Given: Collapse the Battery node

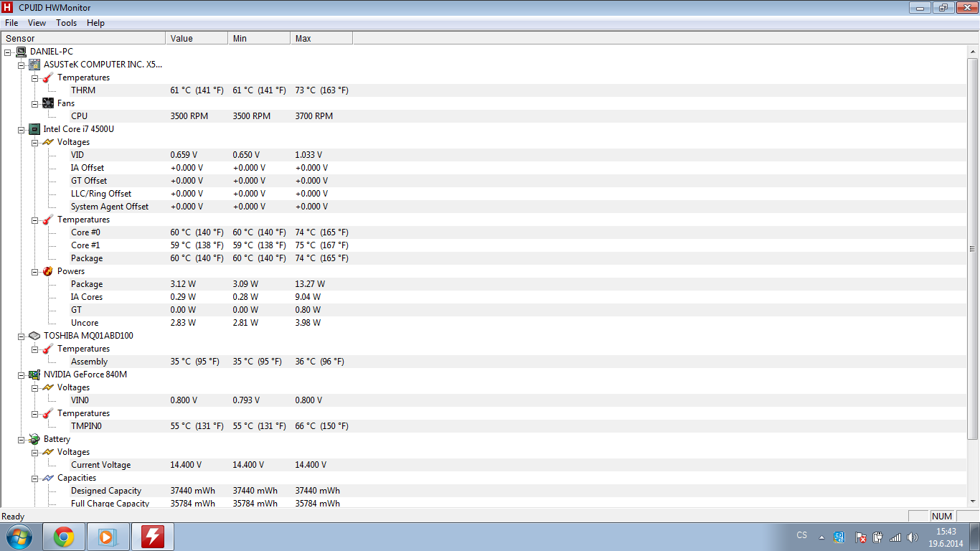Looking at the screenshot, I should click(x=21, y=439).
